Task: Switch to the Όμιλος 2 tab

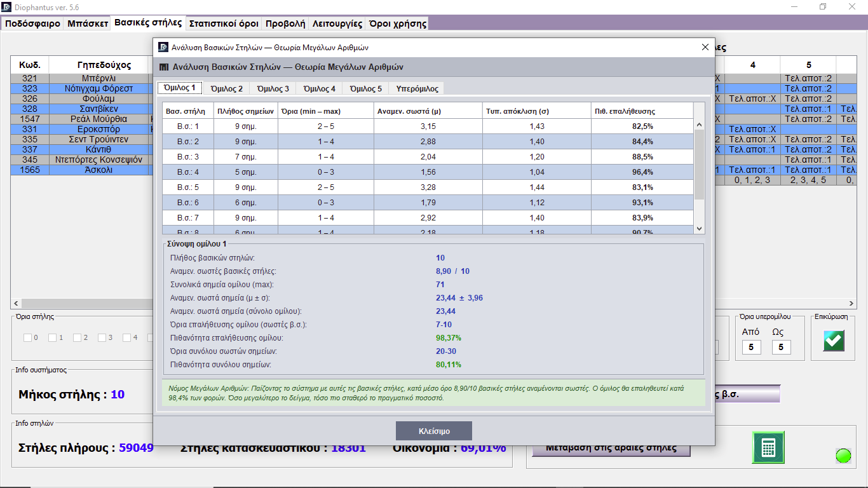Action: click(226, 88)
